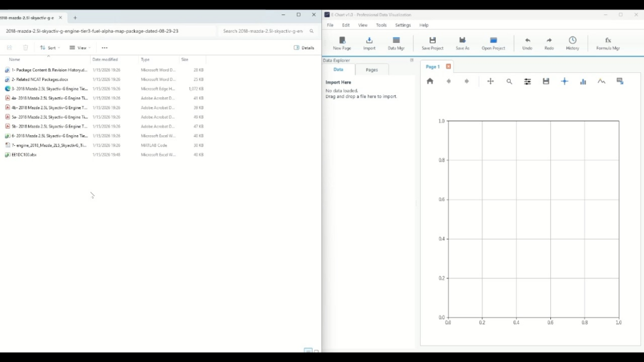Select the EE1DC100.xlsx file
The height and width of the screenshot is (362, 644).
pos(24,155)
